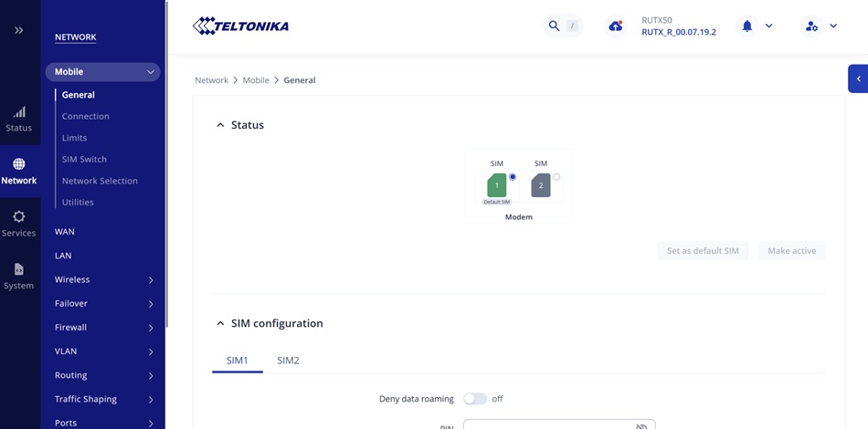Click the PIN input field

[x=548, y=424]
